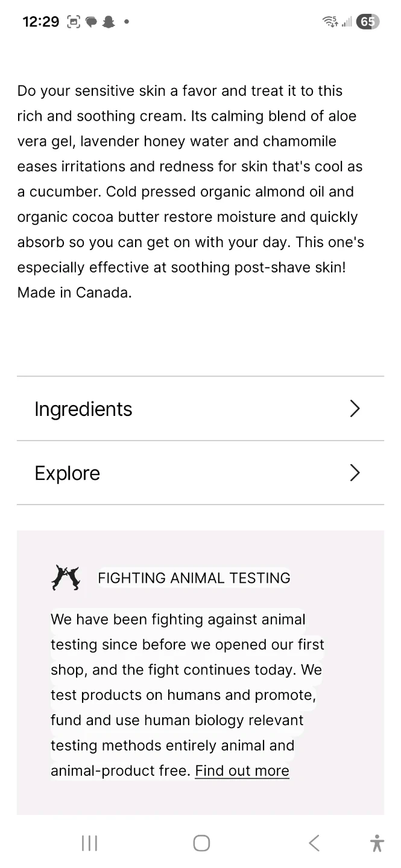The width and height of the screenshot is (401, 868).
Task: Tap the Snapchat ghost notification icon
Action: [109, 22]
